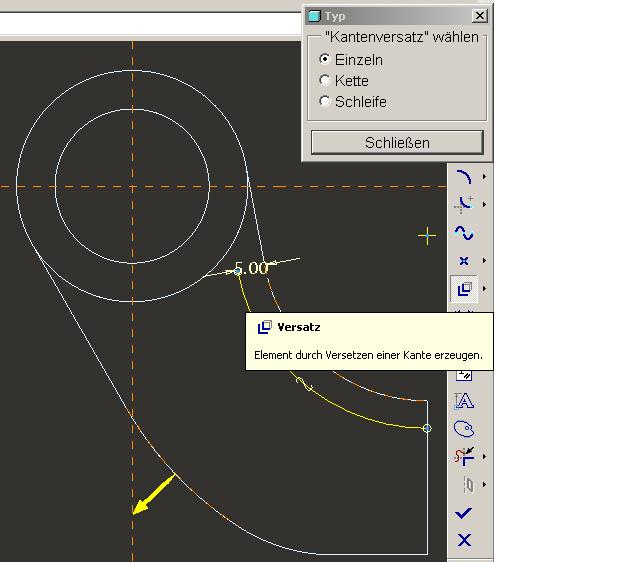640x562 pixels.
Task: Close the Typ dialog window
Action: pos(479,16)
